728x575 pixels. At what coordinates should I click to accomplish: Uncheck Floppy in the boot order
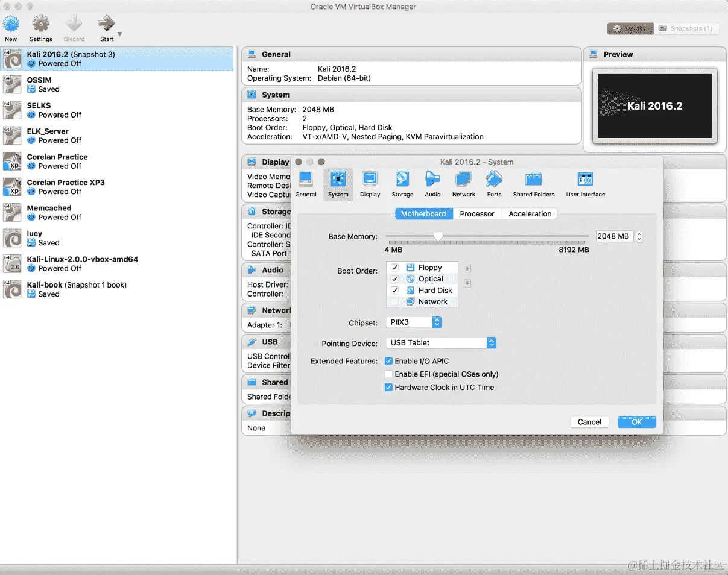tap(394, 268)
